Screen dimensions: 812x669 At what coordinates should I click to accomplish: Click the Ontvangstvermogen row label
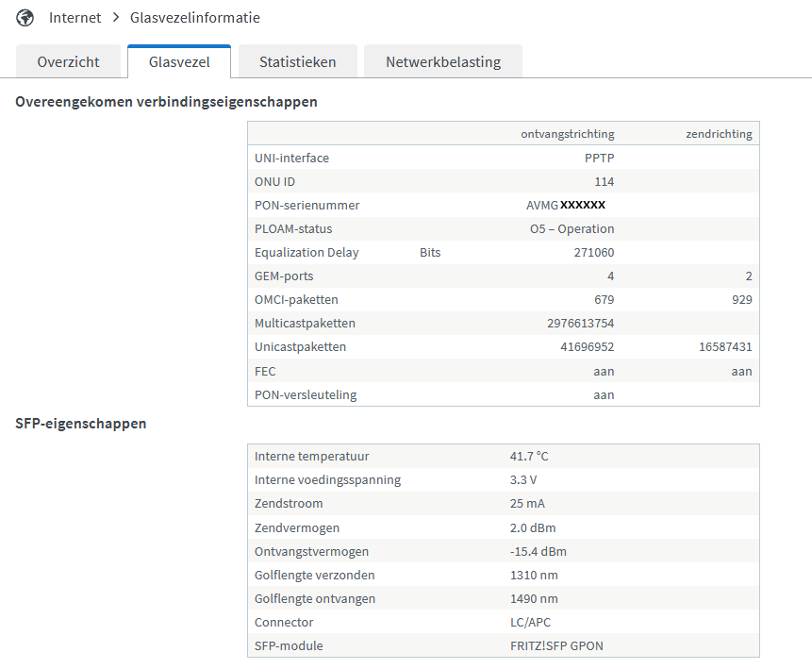click(x=311, y=551)
